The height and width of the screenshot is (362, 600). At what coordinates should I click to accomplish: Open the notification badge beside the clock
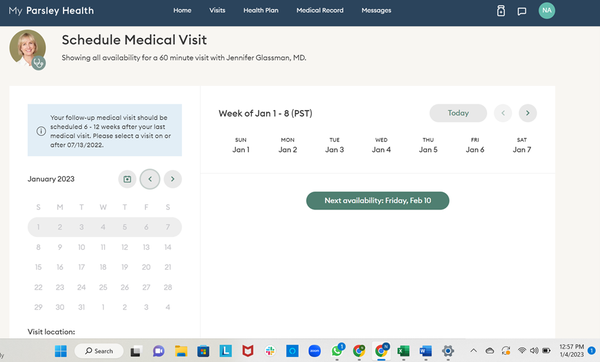(592, 350)
